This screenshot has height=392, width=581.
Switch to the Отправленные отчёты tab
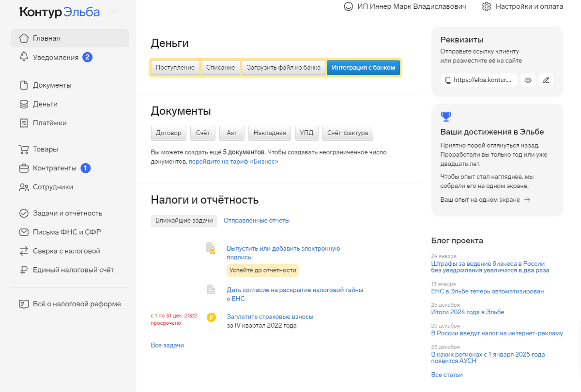click(x=256, y=221)
